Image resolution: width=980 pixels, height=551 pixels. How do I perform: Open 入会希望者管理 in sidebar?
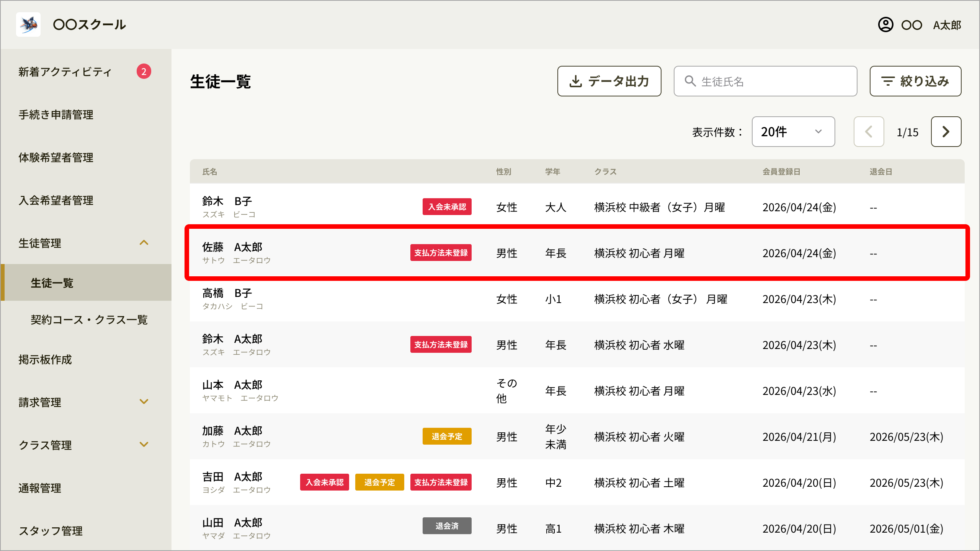56,201
